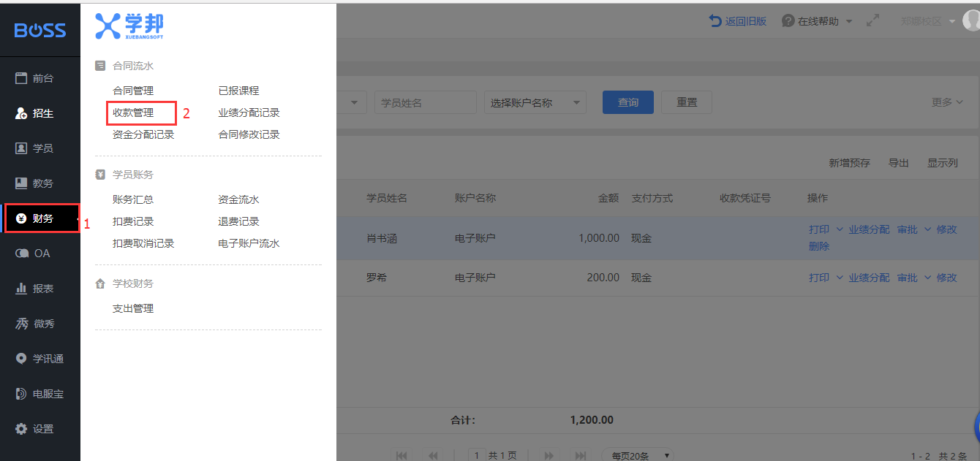The width and height of the screenshot is (980, 461).
Task: Open 打印 dropdown arrow in 肖书涵 row
Action: 839,229
